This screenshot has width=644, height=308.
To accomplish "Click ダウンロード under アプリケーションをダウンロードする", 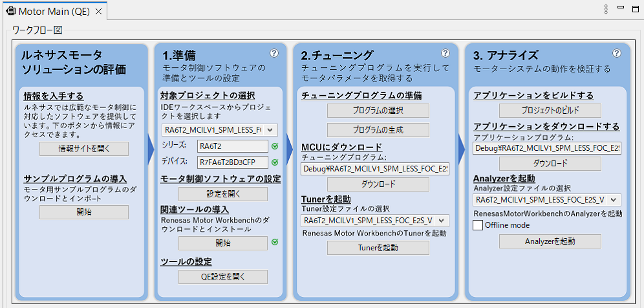I will point(550,164).
